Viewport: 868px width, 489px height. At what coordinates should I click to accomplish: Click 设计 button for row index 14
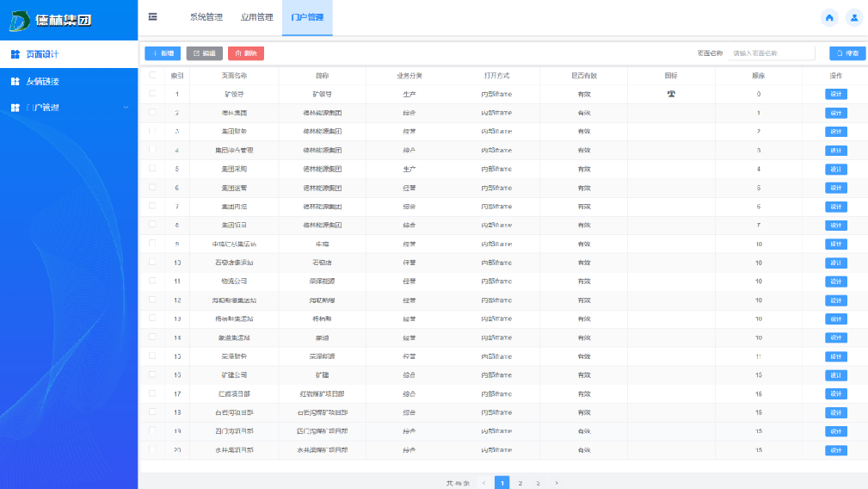click(836, 337)
